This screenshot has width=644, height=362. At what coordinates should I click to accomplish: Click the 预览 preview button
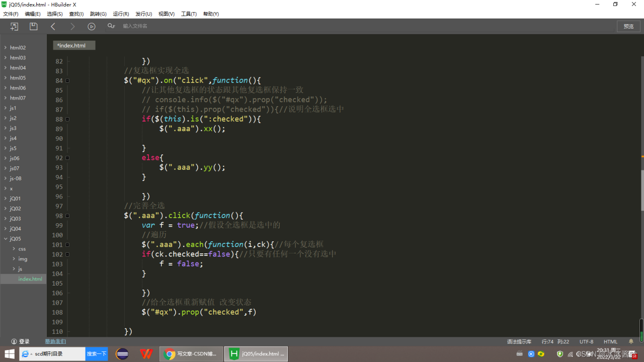tap(628, 26)
